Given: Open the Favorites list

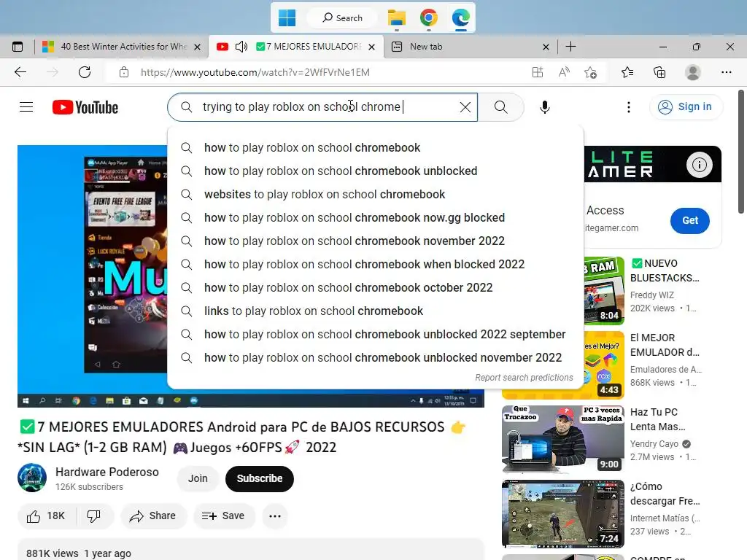Looking at the screenshot, I should pos(627,72).
